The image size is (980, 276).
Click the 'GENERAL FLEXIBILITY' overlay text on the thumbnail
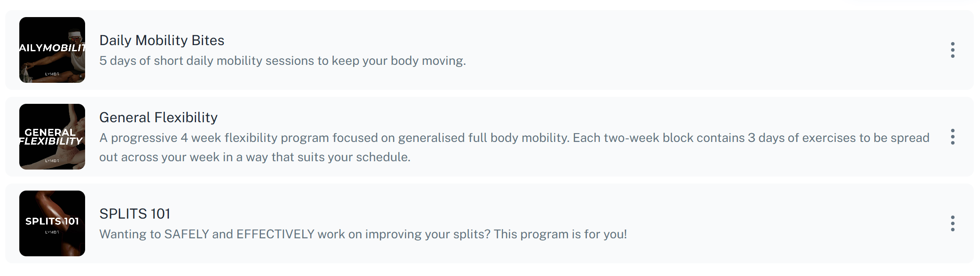click(51, 137)
